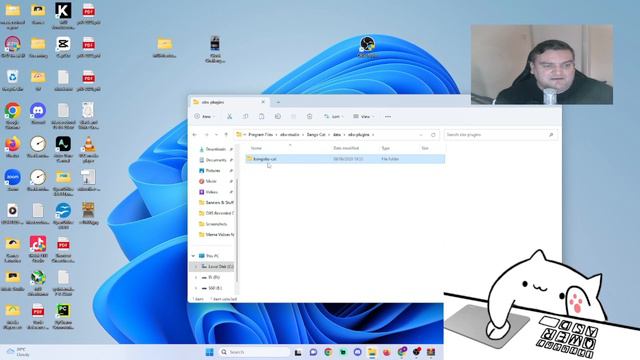Click the Paste clipboard icon
640x360 pixels.
point(261,116)
